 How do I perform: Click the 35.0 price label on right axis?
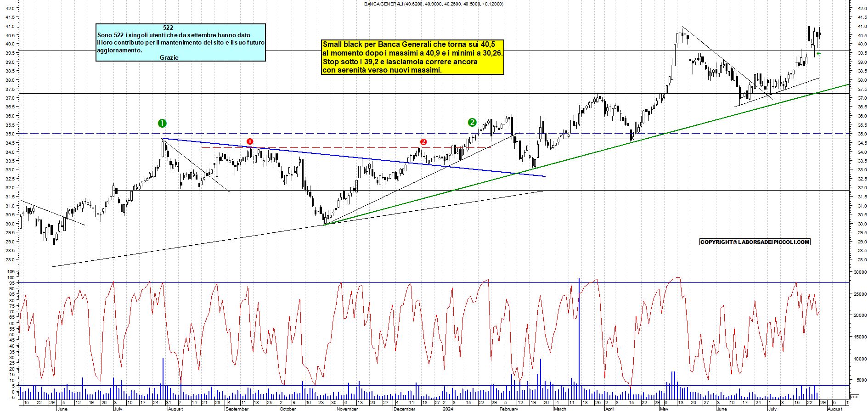862,134
